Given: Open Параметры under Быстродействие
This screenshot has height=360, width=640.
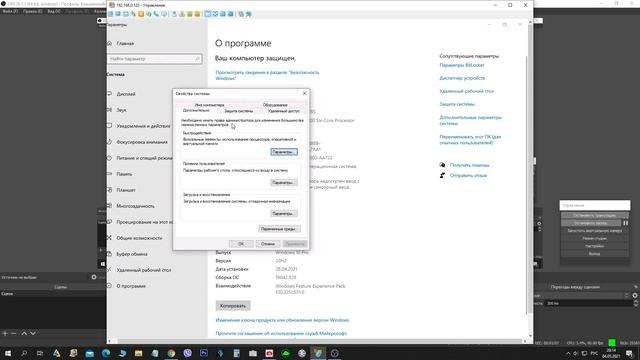Looking at the screenshot, I should 284,152.
